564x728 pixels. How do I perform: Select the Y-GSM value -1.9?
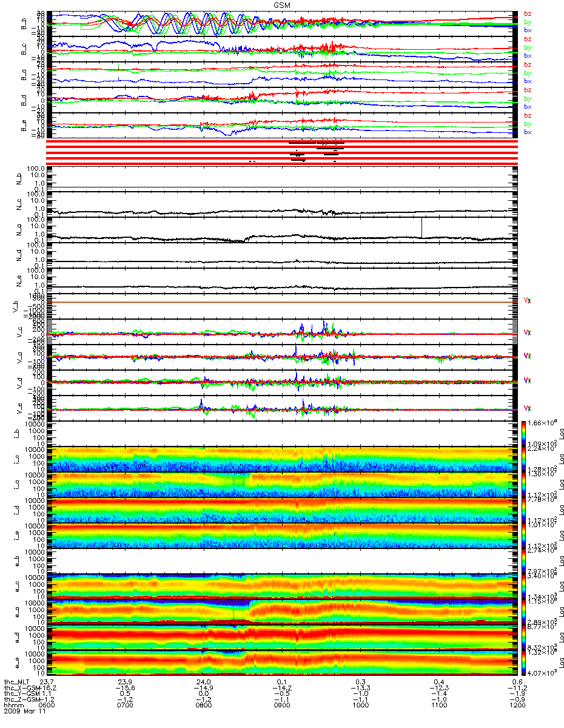(517, 694)
